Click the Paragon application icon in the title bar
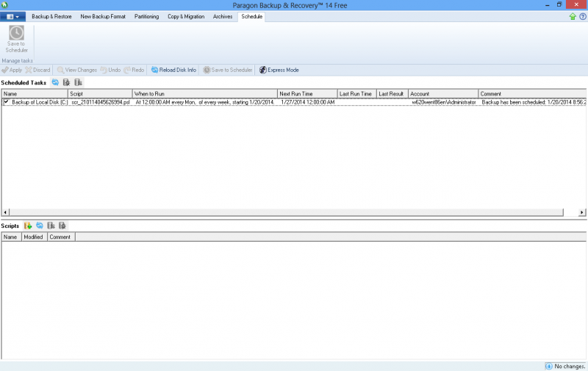The width and height of the screenshot is (588, 371). 4,5
